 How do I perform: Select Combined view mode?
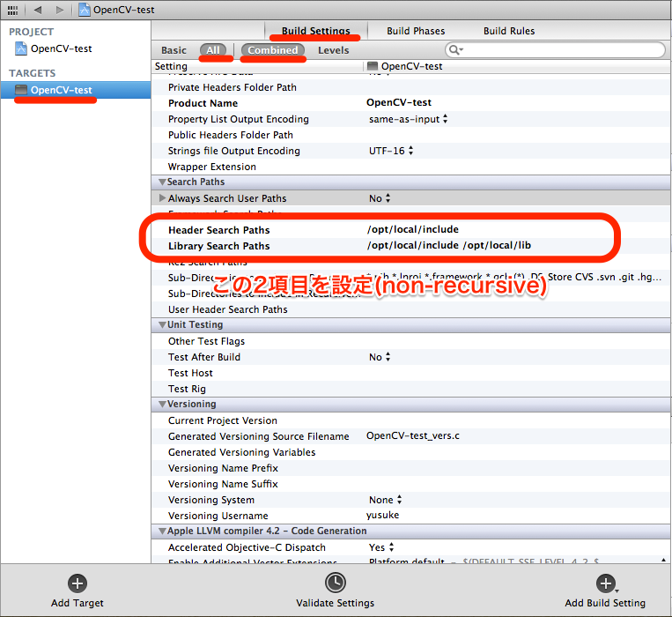pos(272,50)
